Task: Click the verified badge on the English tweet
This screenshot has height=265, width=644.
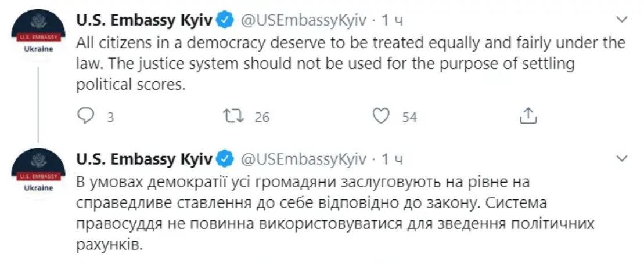Action: pos(225,21)
